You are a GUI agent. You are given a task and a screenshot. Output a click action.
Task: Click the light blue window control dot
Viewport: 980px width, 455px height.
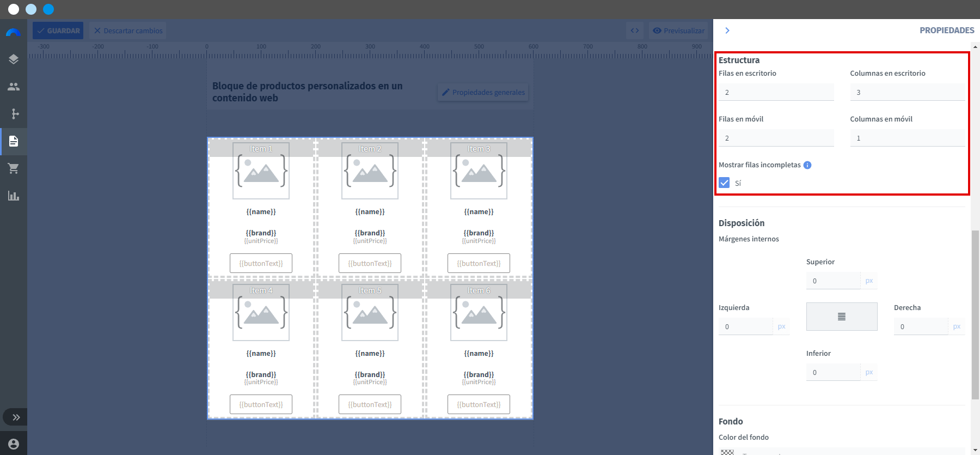pos(31,9)
